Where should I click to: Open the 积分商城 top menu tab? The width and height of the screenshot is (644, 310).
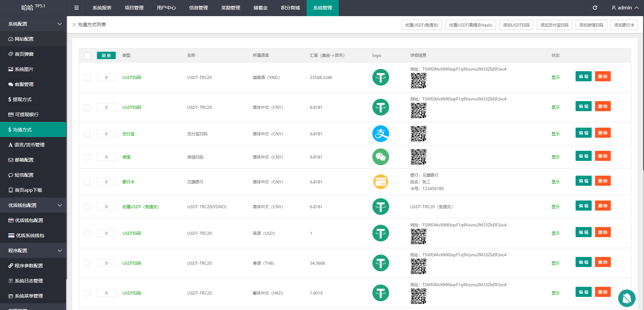click(290, 8)
